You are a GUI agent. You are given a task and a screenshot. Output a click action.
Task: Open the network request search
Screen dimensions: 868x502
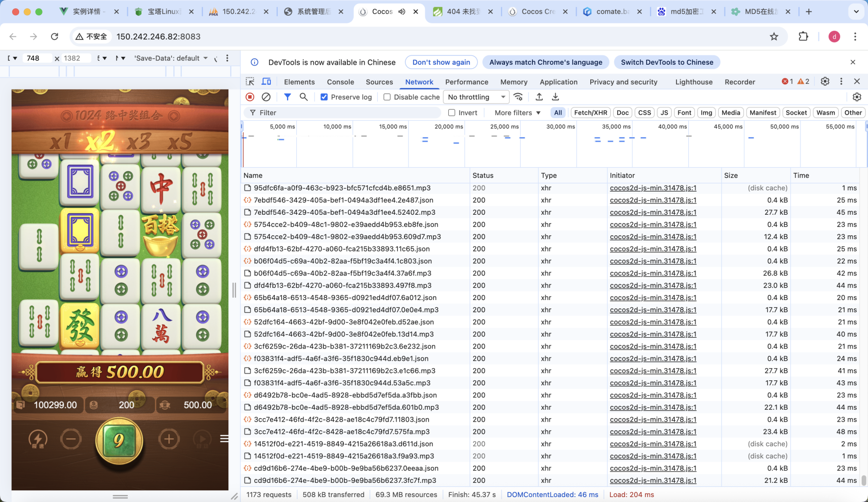click(303, 97)
